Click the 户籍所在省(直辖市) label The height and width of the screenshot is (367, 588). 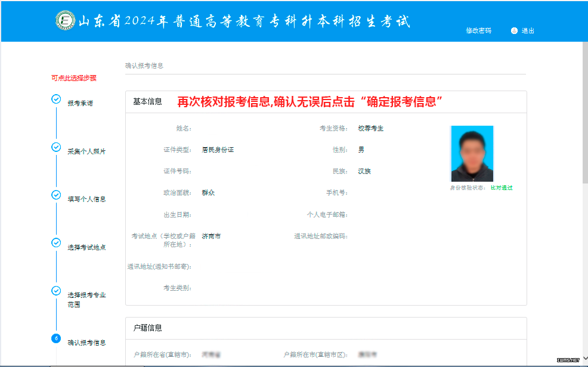pyautogui.click(x=162, y=354)
